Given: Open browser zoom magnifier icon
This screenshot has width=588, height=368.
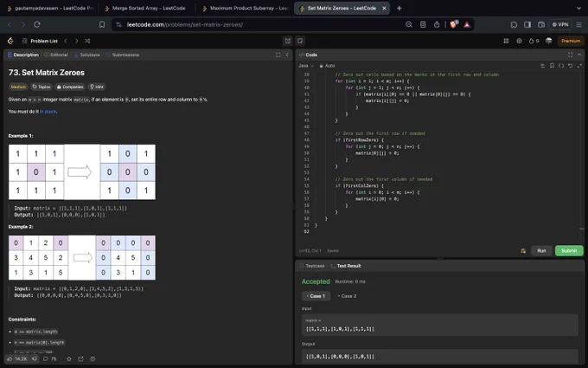Looking at the screenshot, I should click(409, 25).
